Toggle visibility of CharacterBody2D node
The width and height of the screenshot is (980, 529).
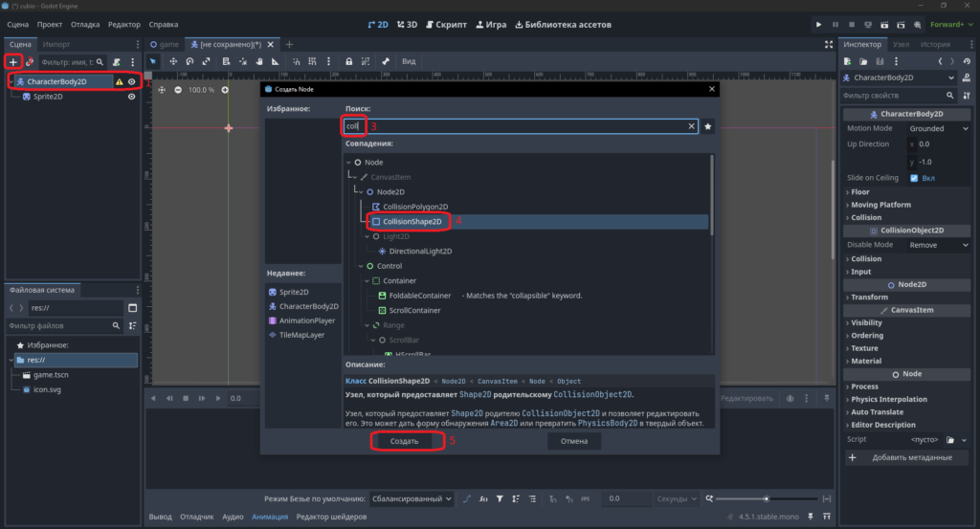click(x=131, y=82)
